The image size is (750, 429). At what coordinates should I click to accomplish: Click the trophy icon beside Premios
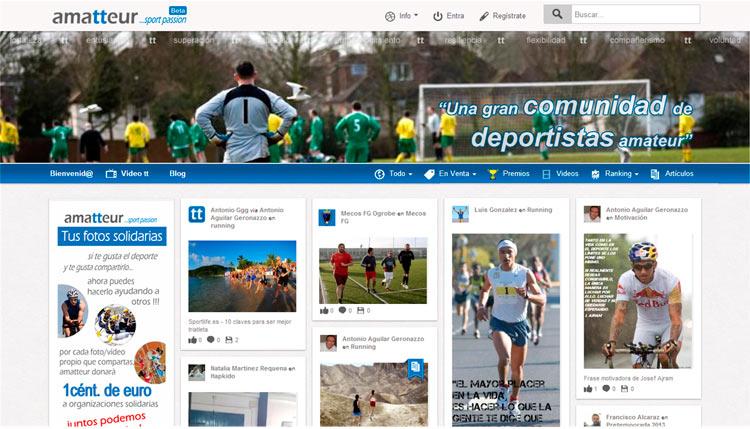click(x=493, y=175)
